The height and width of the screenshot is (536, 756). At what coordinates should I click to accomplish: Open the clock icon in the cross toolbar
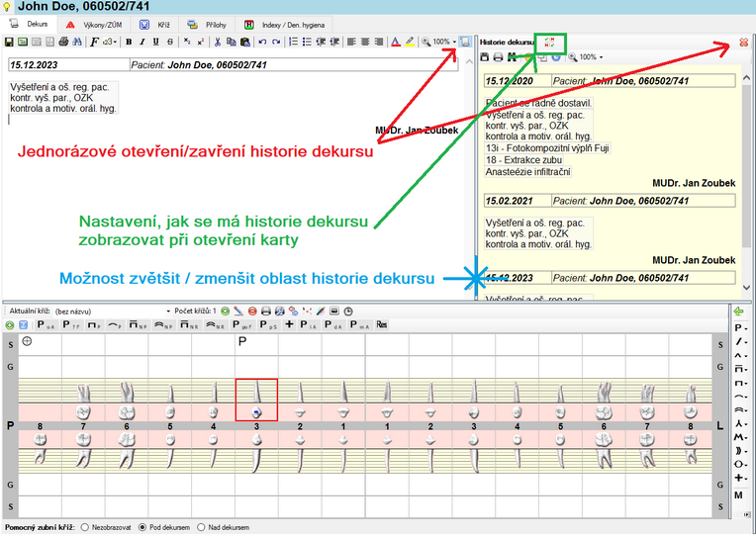tap(348, 312)
